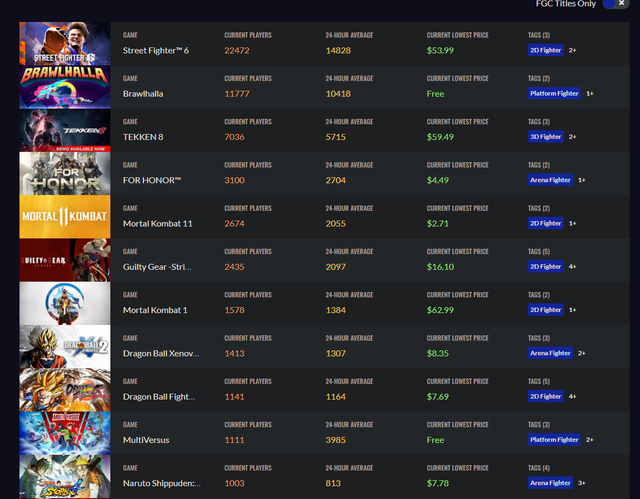Expand Mortal Kombat 1's 1+ extra tags
The width and height of the screenshot is (640, 499).
[x=573, y=310]
